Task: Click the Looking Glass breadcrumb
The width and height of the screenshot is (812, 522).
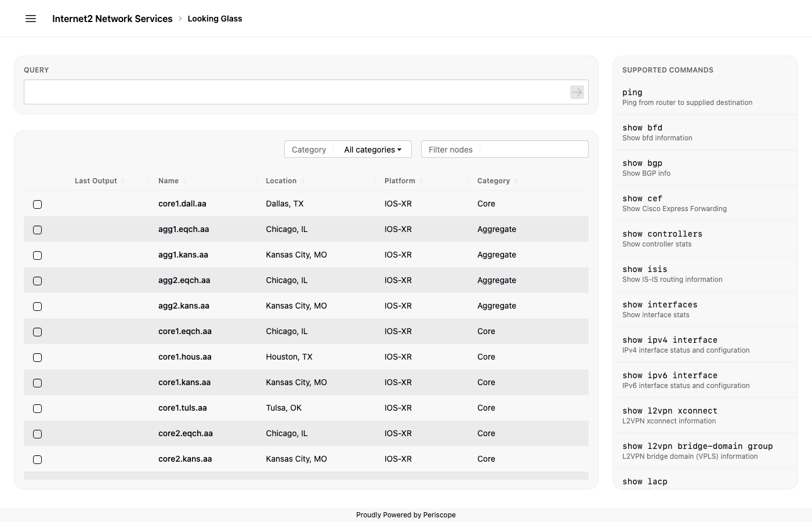Action: [215, 19]
